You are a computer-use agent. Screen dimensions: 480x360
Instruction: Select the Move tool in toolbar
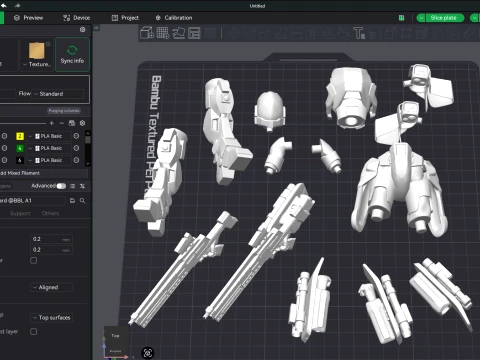point(234,33)
